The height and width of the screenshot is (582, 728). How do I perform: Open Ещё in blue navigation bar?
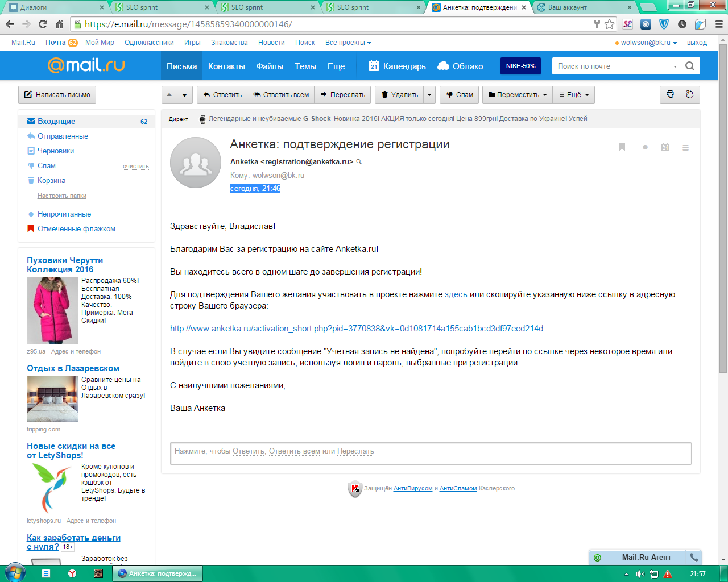click(x=336, y=66)
